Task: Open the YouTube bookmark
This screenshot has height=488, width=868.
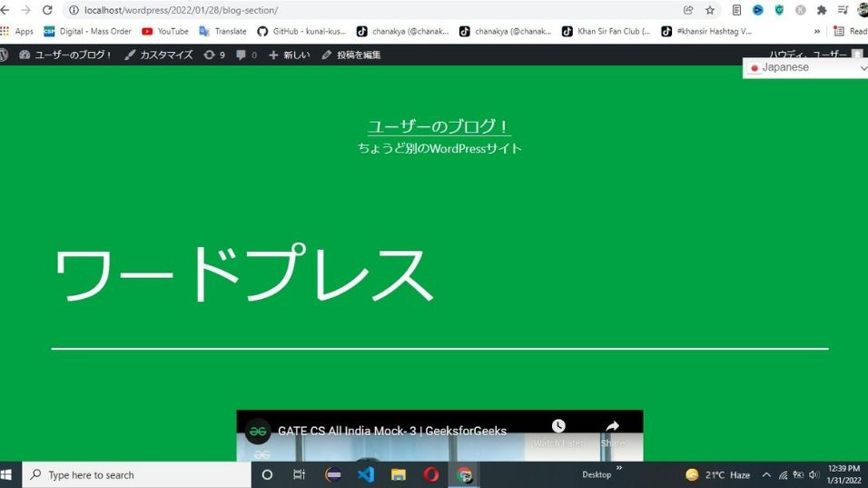Action: pos(165,31)
